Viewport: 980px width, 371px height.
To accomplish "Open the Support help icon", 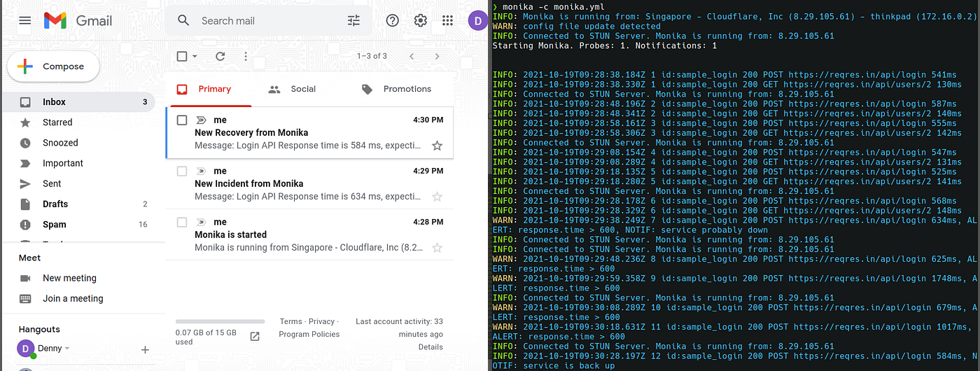I will click(x=393, y=20).
